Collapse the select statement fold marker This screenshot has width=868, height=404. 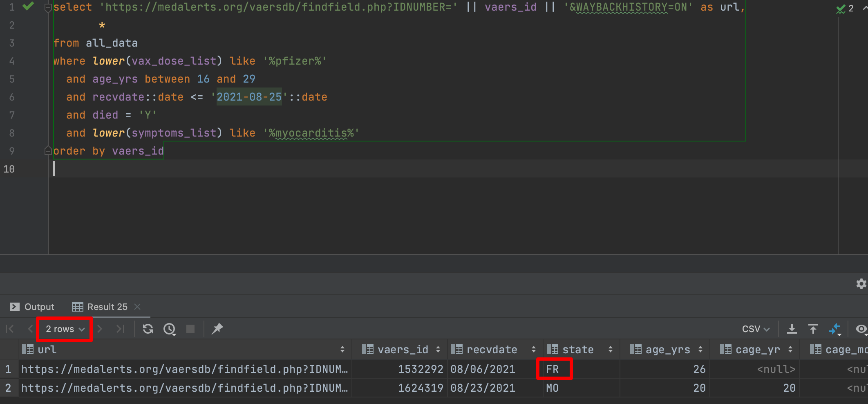[48, 7]
